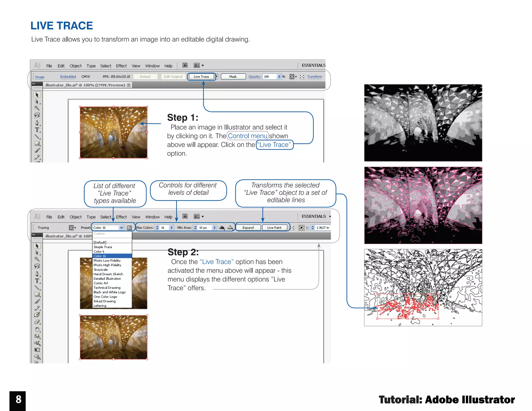Click X field showing 1.9627 in
This screenshot has height=411, width=532.
coord(323,228)
